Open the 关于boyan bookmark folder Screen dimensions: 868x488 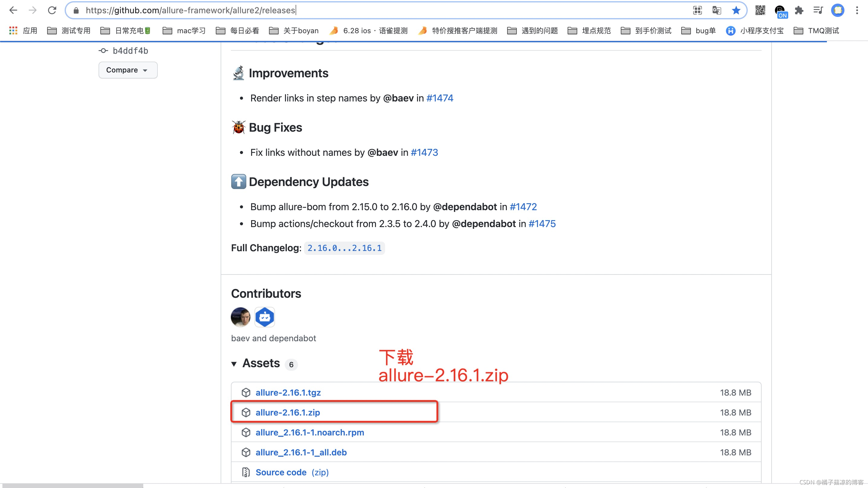pyautogui.click(x=294, y=30)
